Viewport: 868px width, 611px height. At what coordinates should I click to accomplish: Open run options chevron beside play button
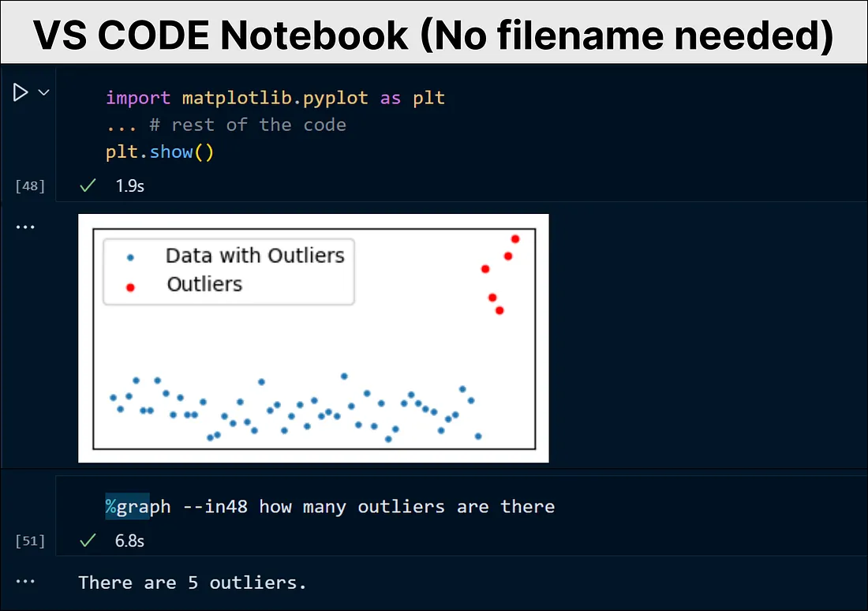pos(43,92)
